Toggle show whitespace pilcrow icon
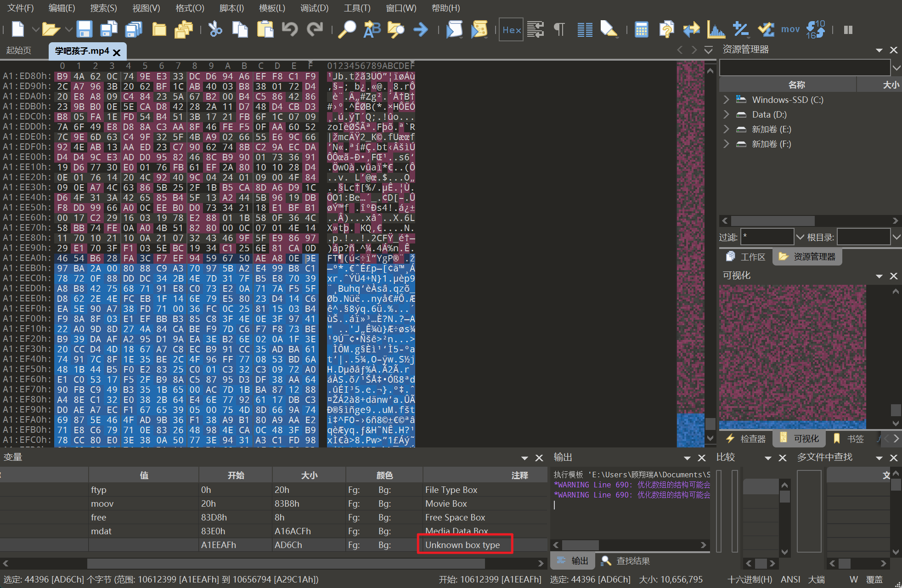The height and width of the screenshot is (588, 902). pyautogui.click(x=559, y=29)
